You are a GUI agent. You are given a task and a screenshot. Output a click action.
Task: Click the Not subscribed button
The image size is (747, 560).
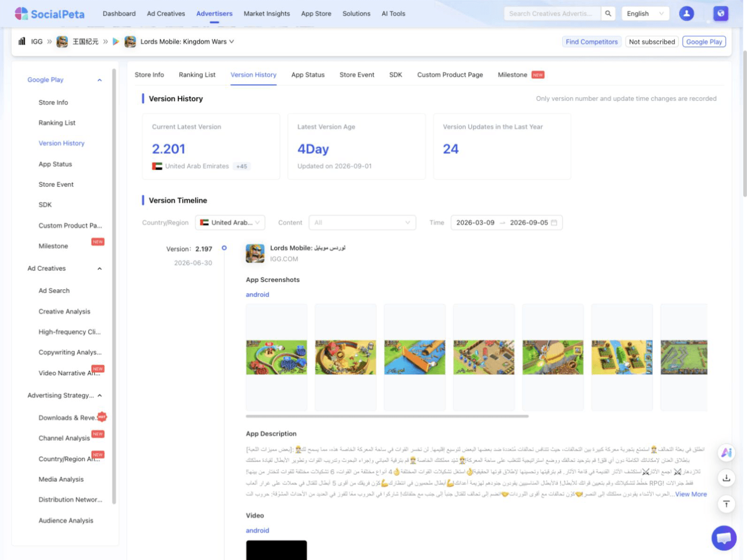point(652,42)
